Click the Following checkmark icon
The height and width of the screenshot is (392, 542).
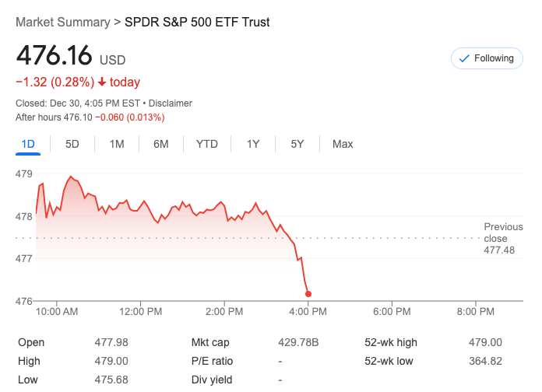[x=464, y=58]
